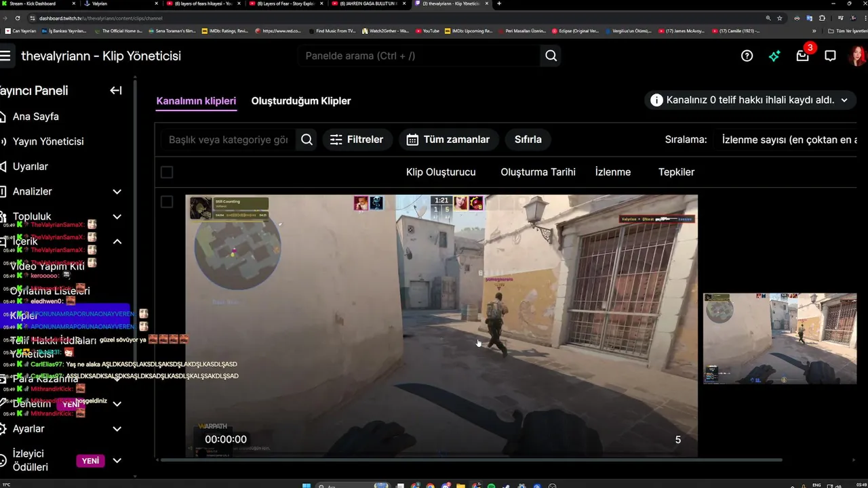Sort by Klip Oluşturucu column header
The image size is (868, 488).
click(x=441, y=172)
